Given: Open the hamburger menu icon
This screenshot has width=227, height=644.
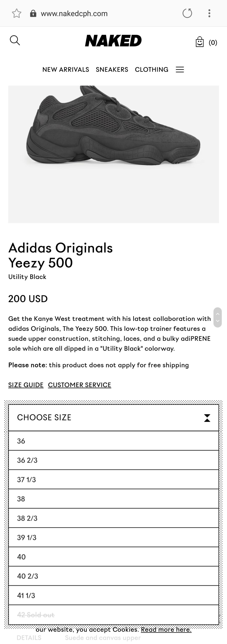Looking at the screenshot, I should click(180, 70).
